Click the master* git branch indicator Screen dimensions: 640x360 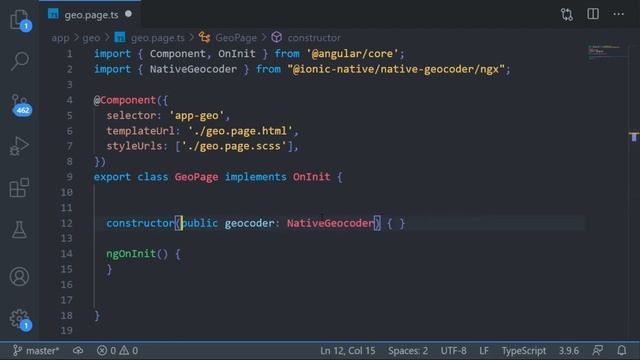pos(36,351)
